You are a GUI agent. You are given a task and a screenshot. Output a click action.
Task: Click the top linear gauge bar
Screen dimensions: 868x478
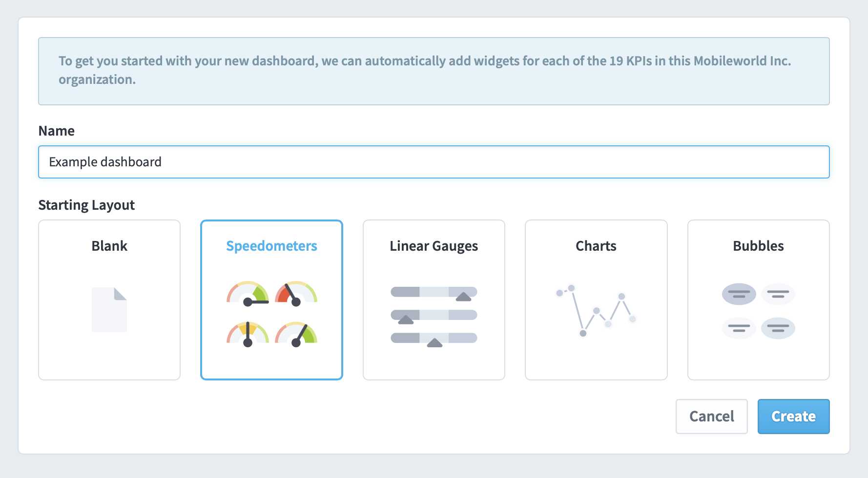(x=434, y=292)
